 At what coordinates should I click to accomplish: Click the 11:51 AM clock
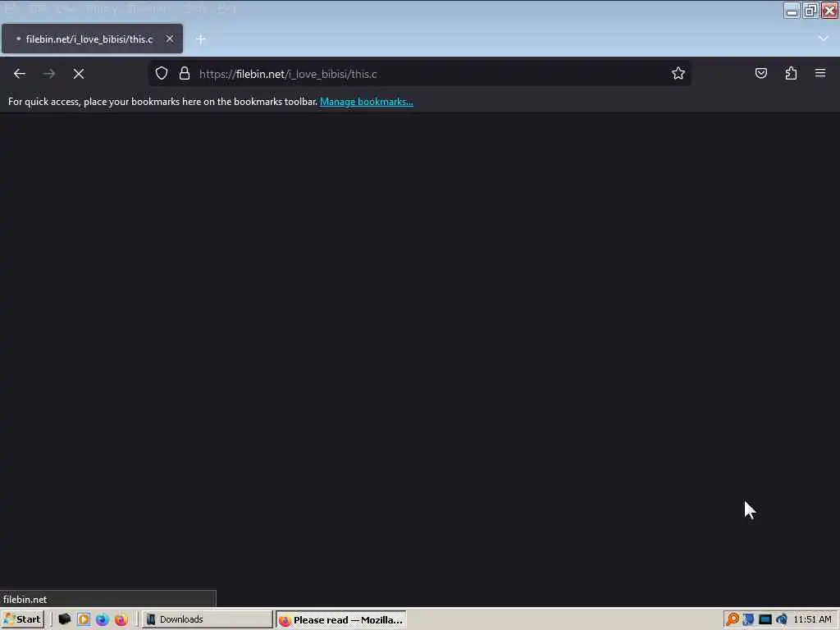pos(812,619)
